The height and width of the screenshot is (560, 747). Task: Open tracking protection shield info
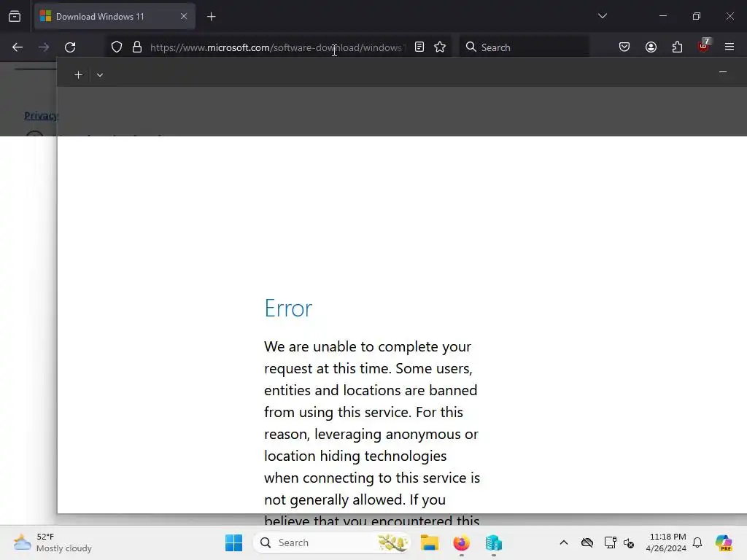click(x=117, y=47)
